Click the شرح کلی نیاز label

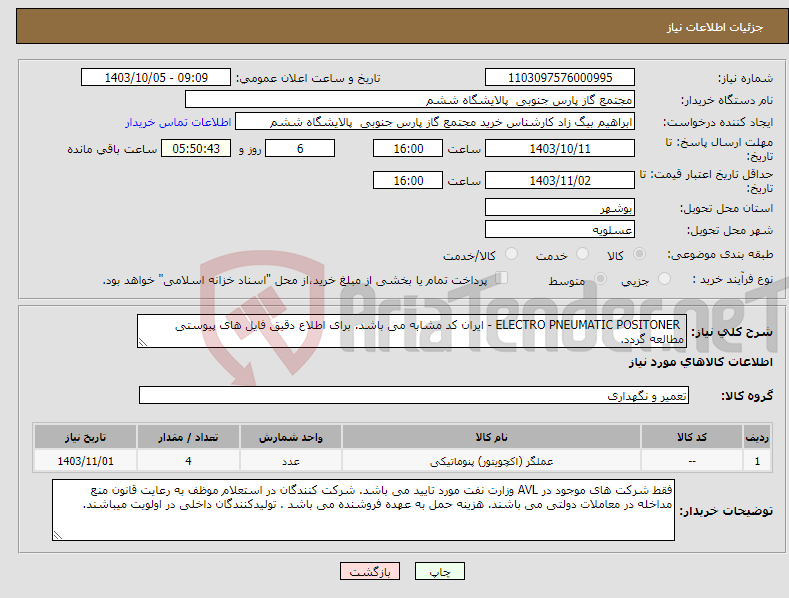point(732,332)
